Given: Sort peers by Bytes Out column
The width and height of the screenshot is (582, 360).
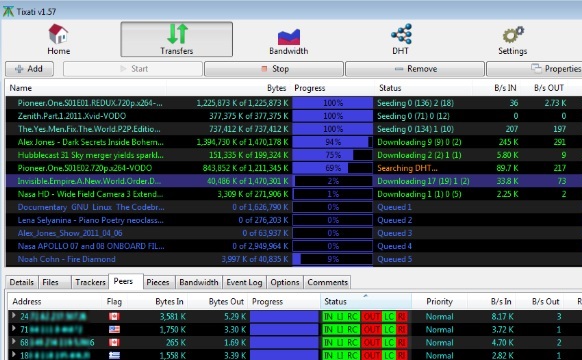Looking at the screenshot, I should (x=218, y=301).
